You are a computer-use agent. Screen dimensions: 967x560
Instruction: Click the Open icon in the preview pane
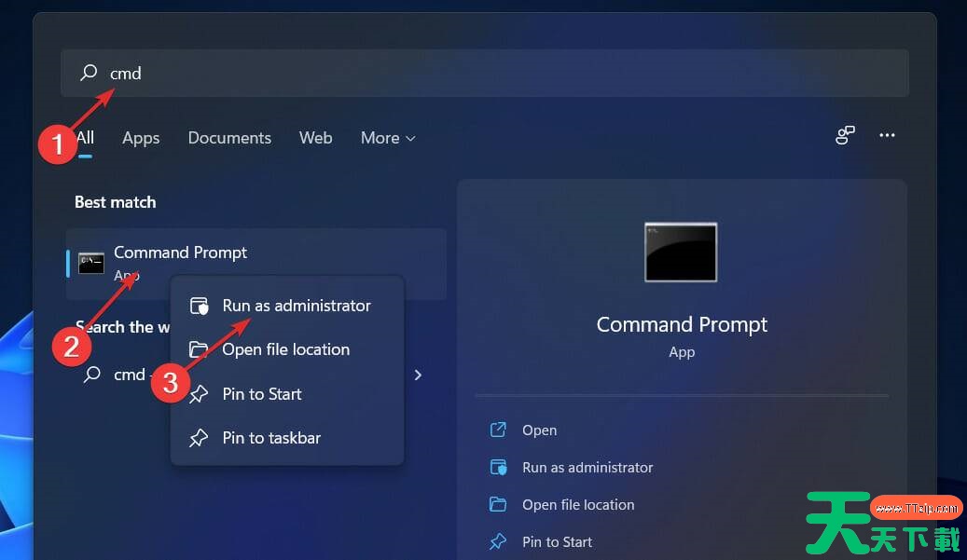pyautogui.click(x=498, y=430)
